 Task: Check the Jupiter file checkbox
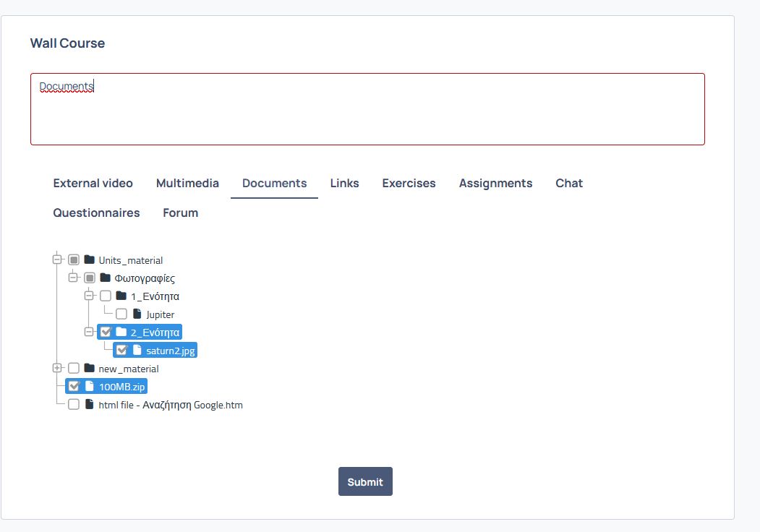pos(121,314)
